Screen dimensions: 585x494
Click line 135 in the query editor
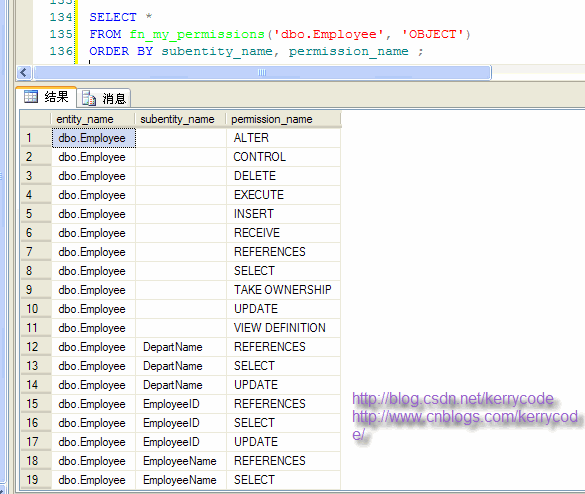tap(280, 34)
